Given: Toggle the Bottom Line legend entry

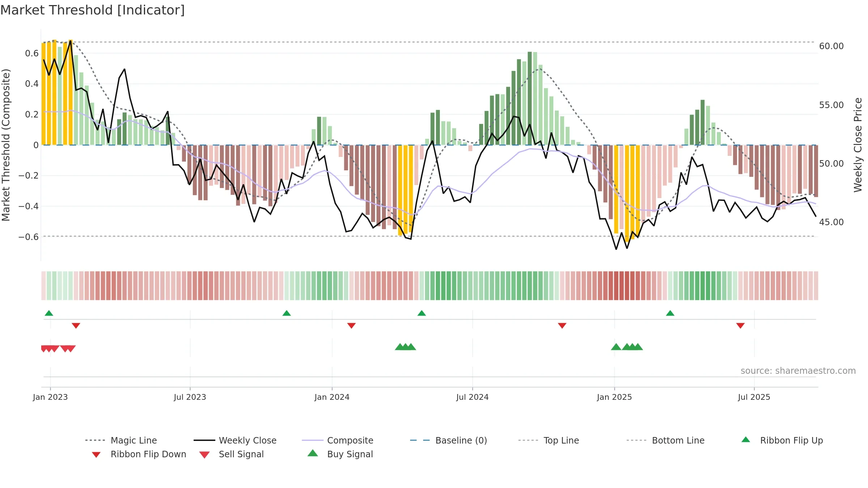Looking at the screenshot, I should [x=665, y=440].
